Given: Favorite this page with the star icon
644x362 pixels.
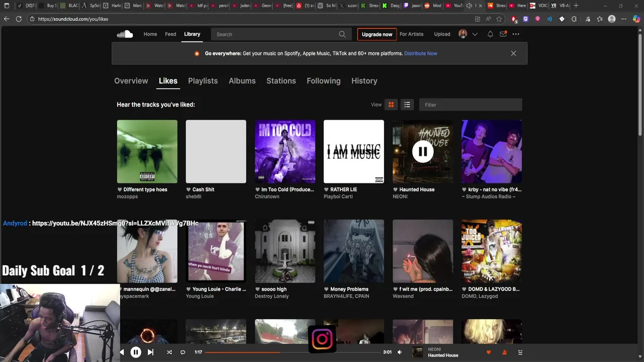Looking at the screenshot, I should point(499,19).
